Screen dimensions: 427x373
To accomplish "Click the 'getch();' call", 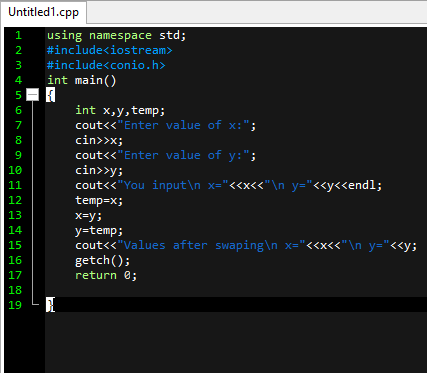I will [x=102, y=260].
